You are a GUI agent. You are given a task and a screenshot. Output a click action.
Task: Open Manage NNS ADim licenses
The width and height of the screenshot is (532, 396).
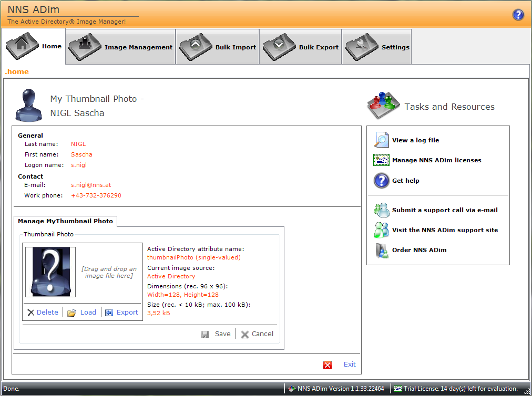tap(437, 160)
